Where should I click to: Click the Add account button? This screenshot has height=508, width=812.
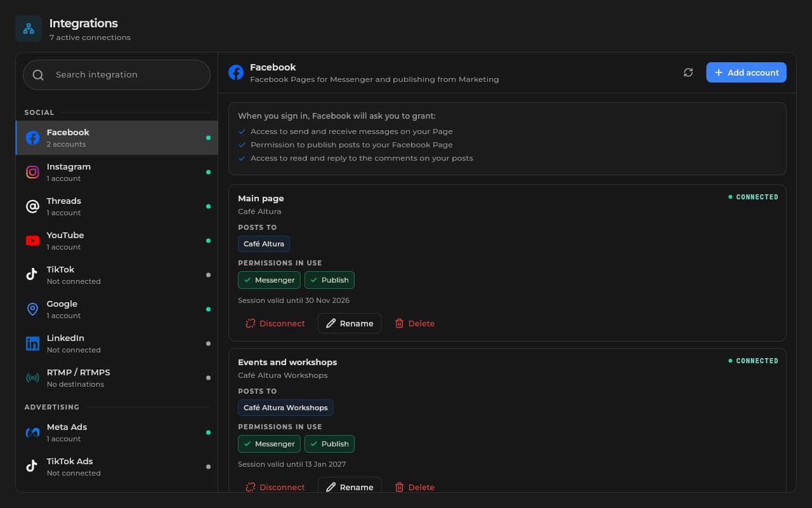746,72
